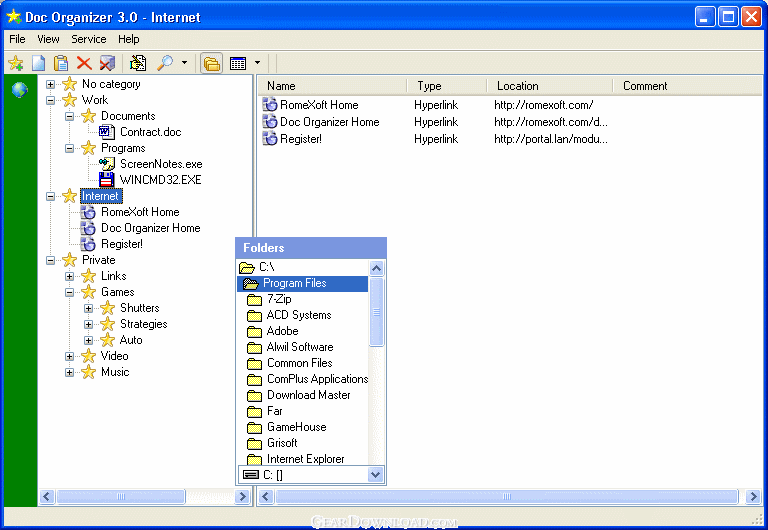Sort by the Location column header

(x=550, y=86)
